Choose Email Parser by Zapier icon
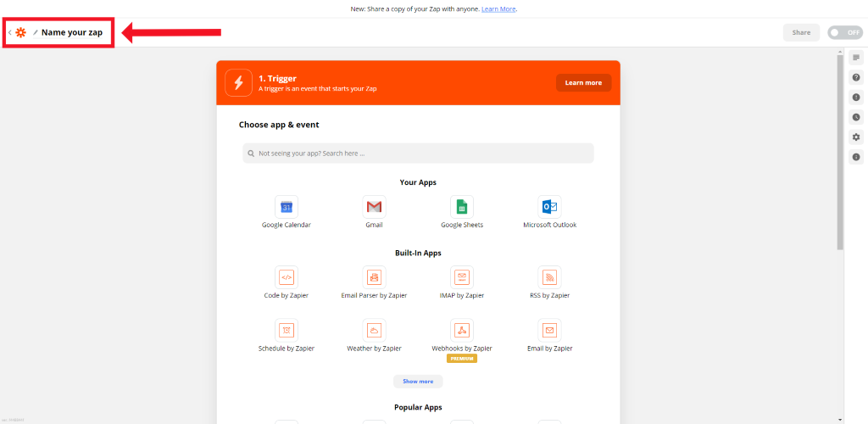868x424 pixels. pos(374,277)
